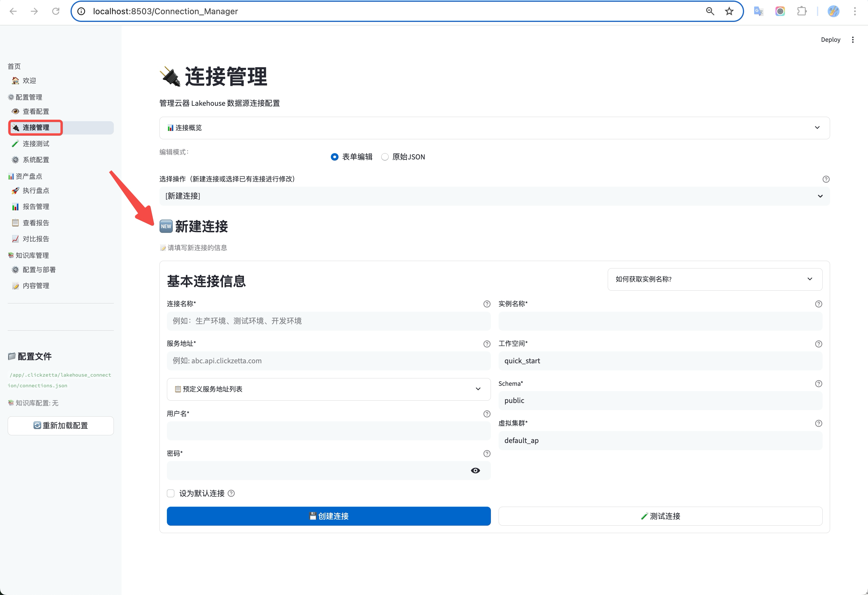Select the 原始JSON edit mode radio
The width and height of the screenshot is (868, 595).
(385, 157)
